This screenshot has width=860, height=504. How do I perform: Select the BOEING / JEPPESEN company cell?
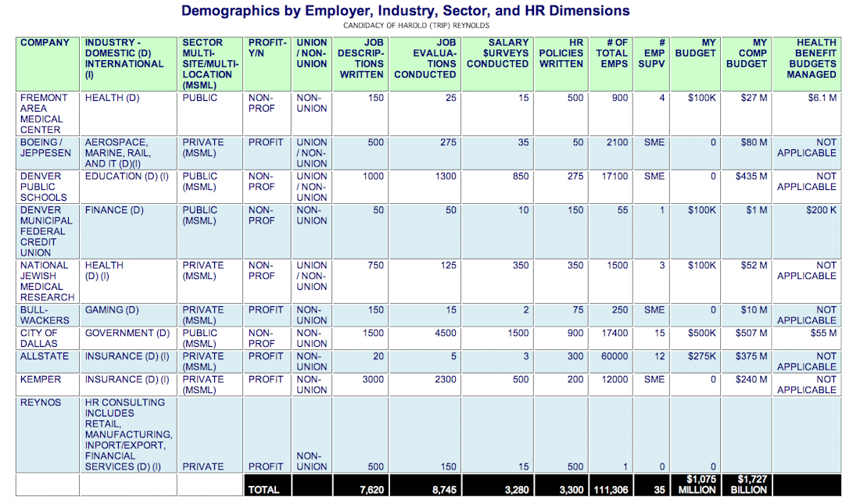click(x=48, y=153)
